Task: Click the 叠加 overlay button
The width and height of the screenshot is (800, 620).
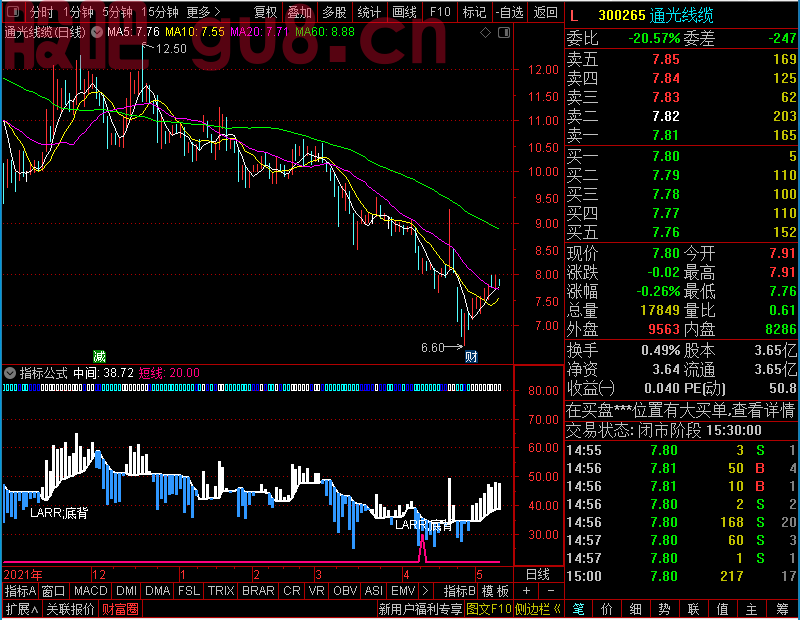Action: [x=299, y=12]
